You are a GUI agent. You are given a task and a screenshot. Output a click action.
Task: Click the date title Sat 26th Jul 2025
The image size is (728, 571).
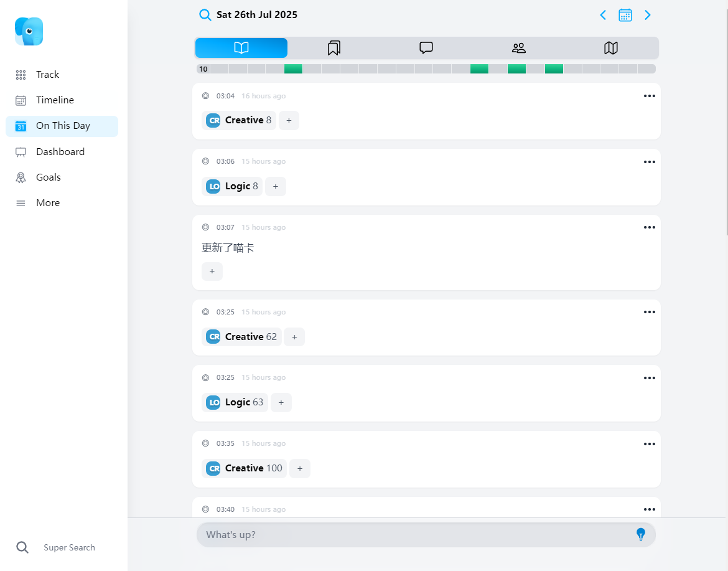[257, 15]
